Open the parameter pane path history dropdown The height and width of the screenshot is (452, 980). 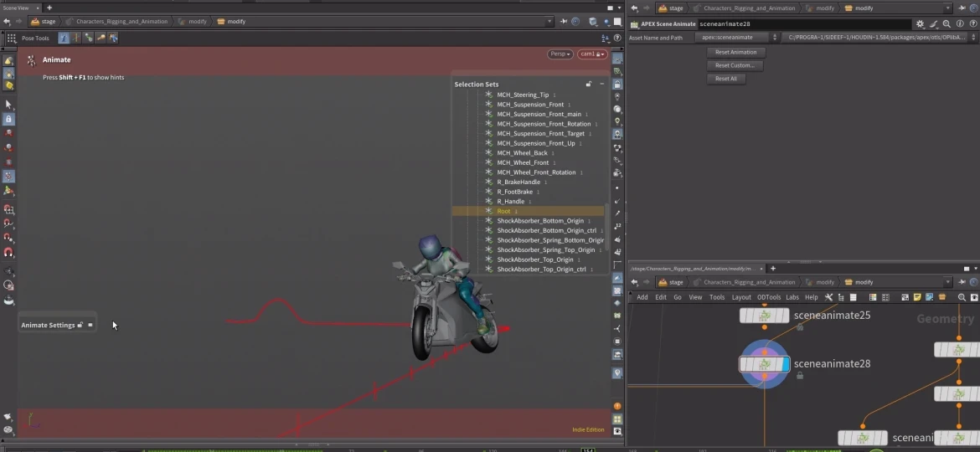[x=947, y=8]
